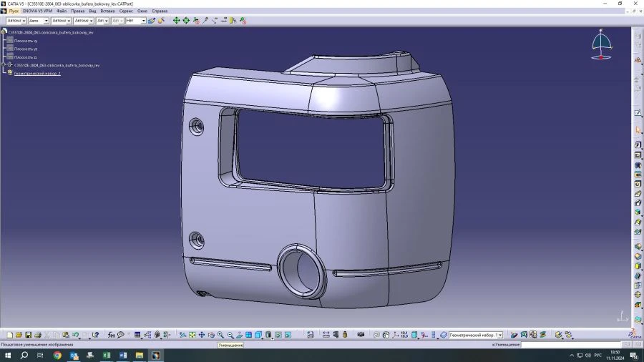Click the Zoom In magnifier icon
The width and height of the screenshot is (644, 362).
coord(220,335)
